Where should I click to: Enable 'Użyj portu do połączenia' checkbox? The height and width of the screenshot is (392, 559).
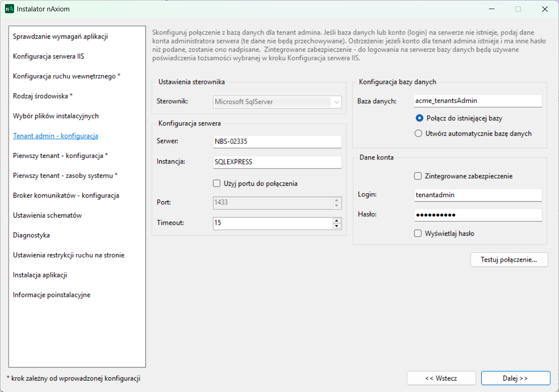pos(217,184)
